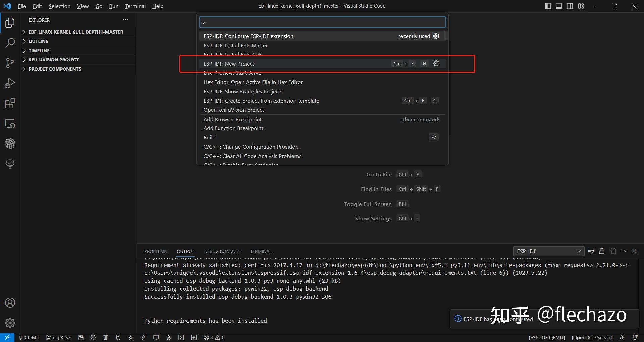
Task: Click the flame build-flash-monitor icon
Action: tap(169, 337)
